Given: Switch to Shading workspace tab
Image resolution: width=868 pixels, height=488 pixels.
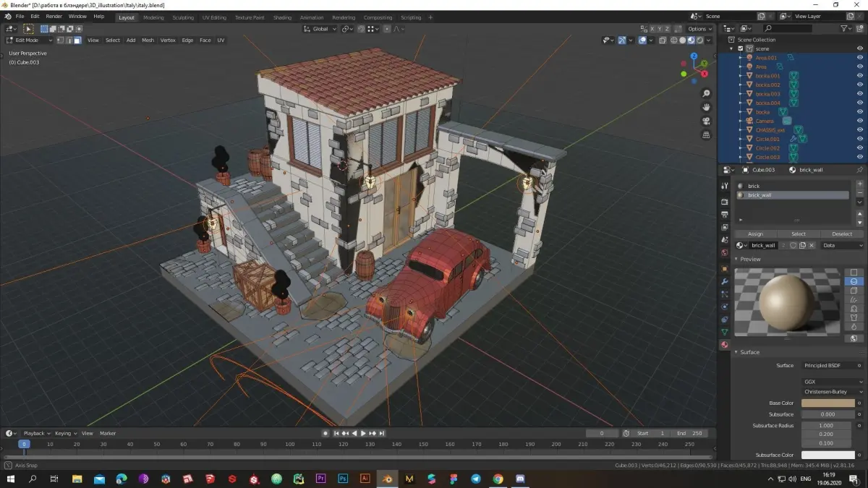Looking at the screenshot, I should pyautogui.click(x=282, y=17).
